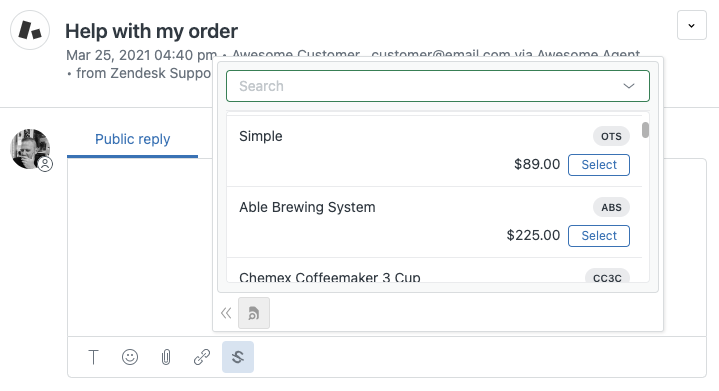Click the OTS product tag

[611, 136]
